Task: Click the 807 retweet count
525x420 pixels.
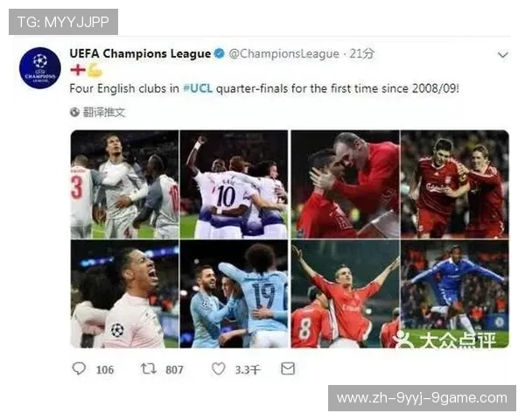Action: [174, 370]
